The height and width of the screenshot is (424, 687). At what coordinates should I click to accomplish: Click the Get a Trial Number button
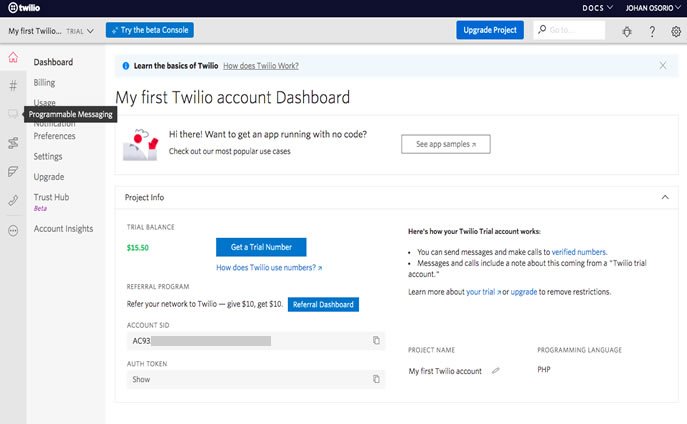tap(261, 247)
